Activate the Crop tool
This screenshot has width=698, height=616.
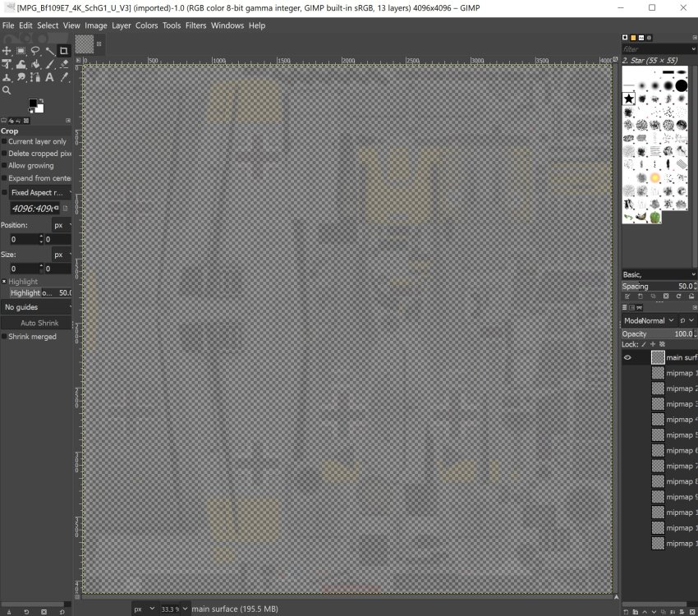[x=64, y=51]
